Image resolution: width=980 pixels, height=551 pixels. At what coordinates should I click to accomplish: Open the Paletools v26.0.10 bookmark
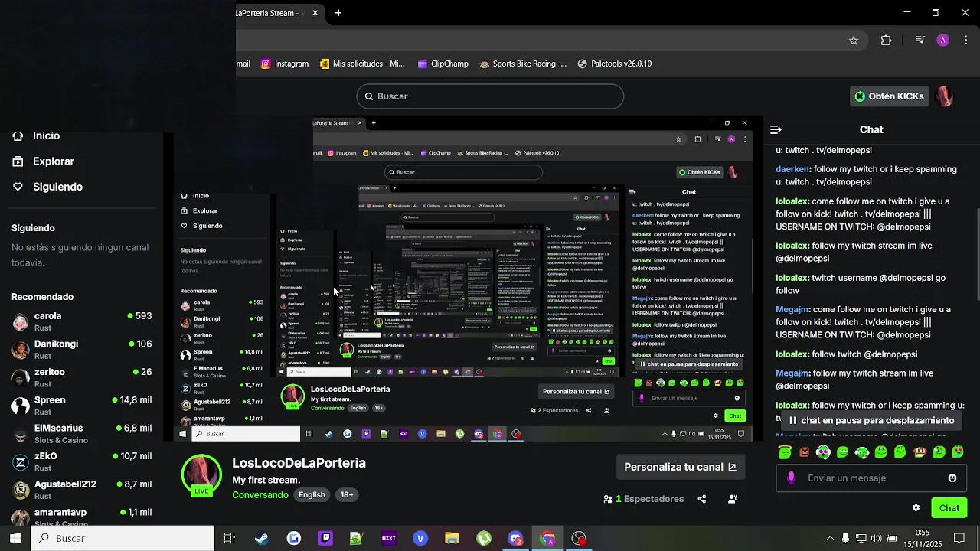[615, 64]
